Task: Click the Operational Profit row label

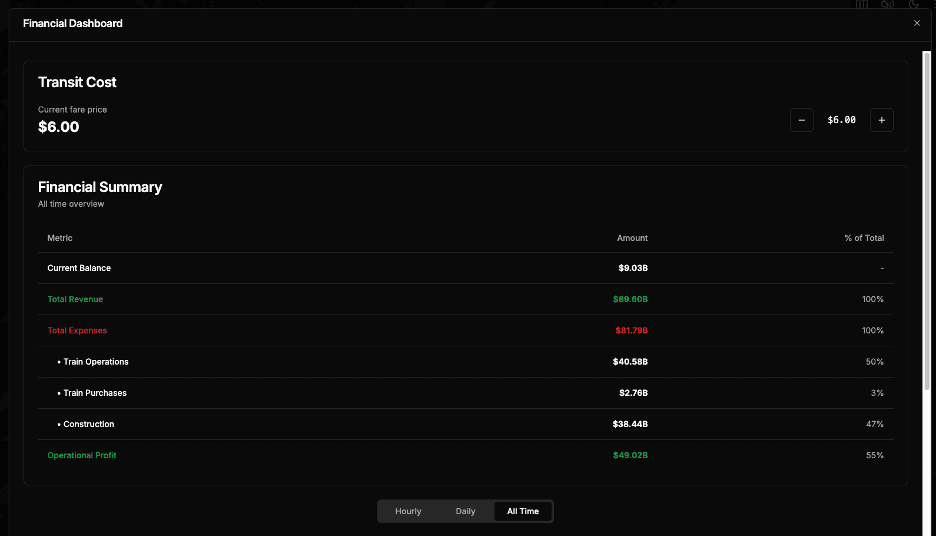Action: pyautogui.click(x=82, y=455)
